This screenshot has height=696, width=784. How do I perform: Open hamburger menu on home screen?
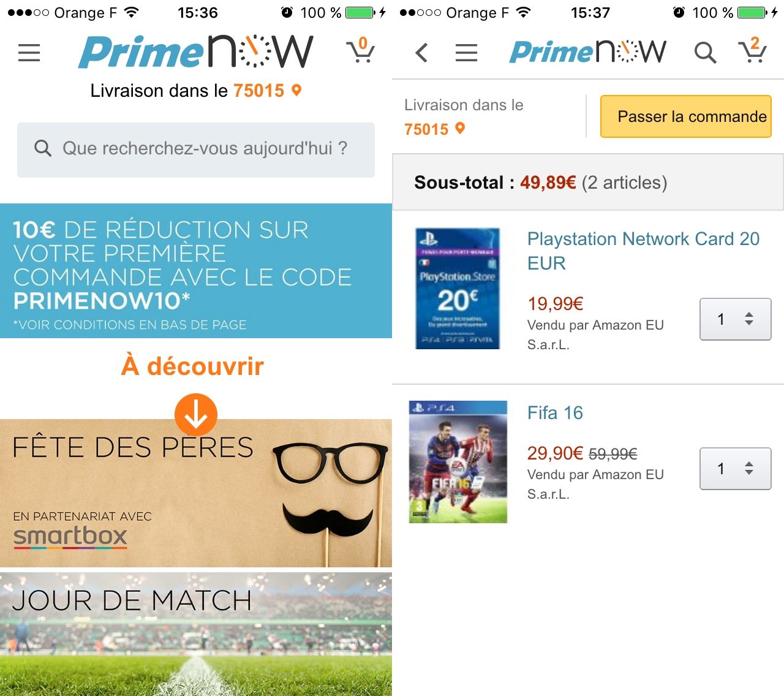[x=29, y=53]
